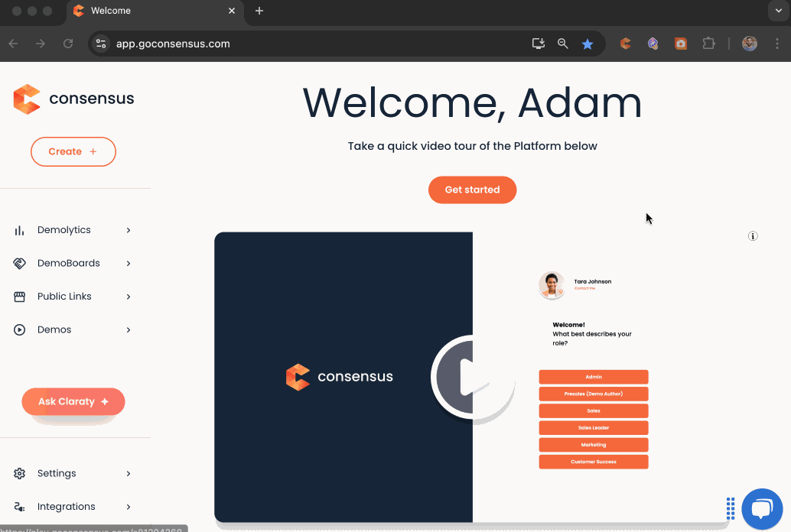Go forward in browser history
This screenshot has width=791, height=532.
41,44
